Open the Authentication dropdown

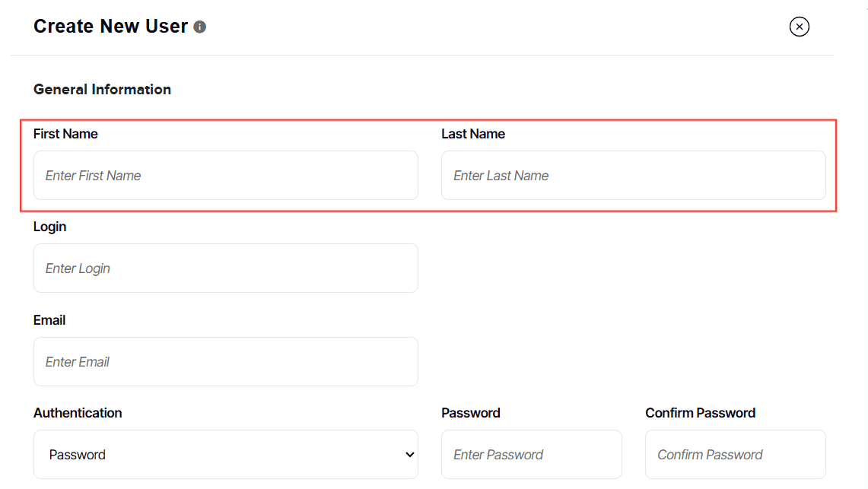[x=225, y=455]
